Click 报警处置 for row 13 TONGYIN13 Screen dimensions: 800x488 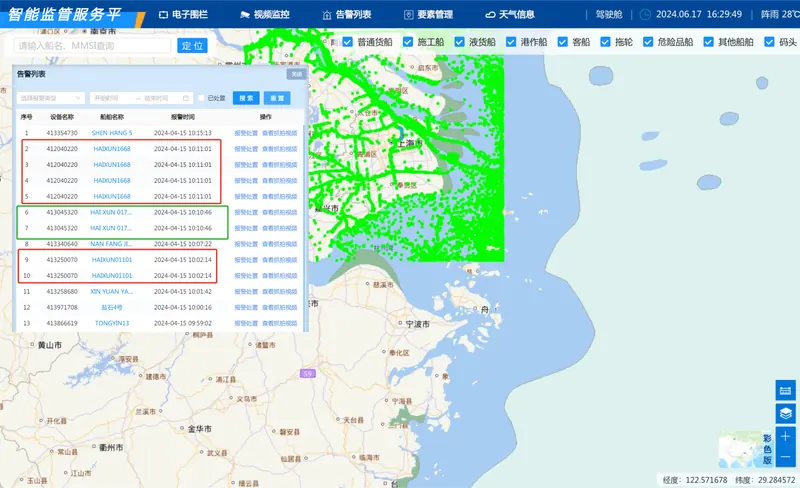point(246,323)
